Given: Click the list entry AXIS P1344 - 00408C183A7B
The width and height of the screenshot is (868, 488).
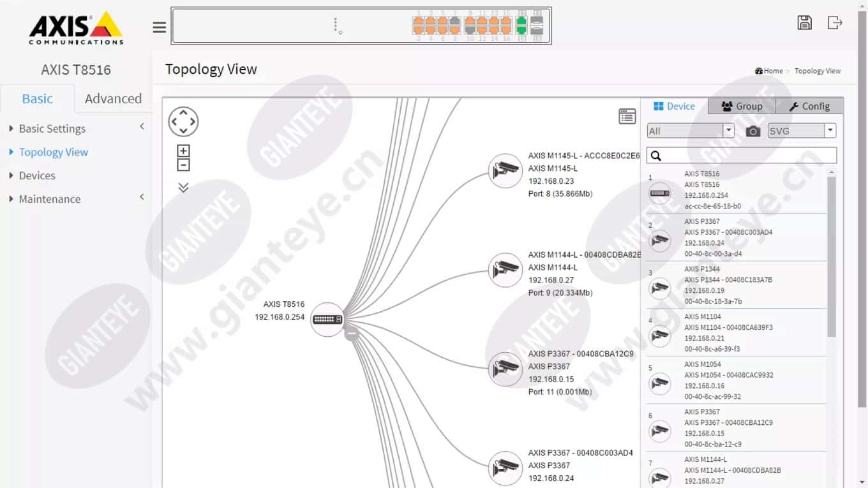Looking at the screenshot, I should (728, 280).
